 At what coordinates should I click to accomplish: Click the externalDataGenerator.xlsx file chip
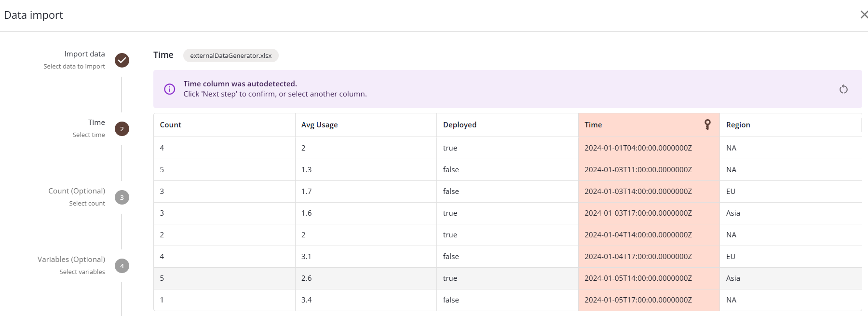pyautogui.click(x=231, y=55)
